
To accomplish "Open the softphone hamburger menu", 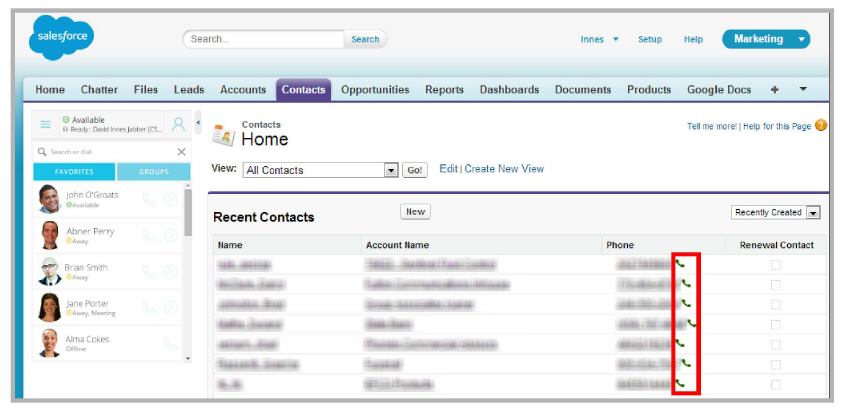I will pyautogui.click(x=46, y=124).
